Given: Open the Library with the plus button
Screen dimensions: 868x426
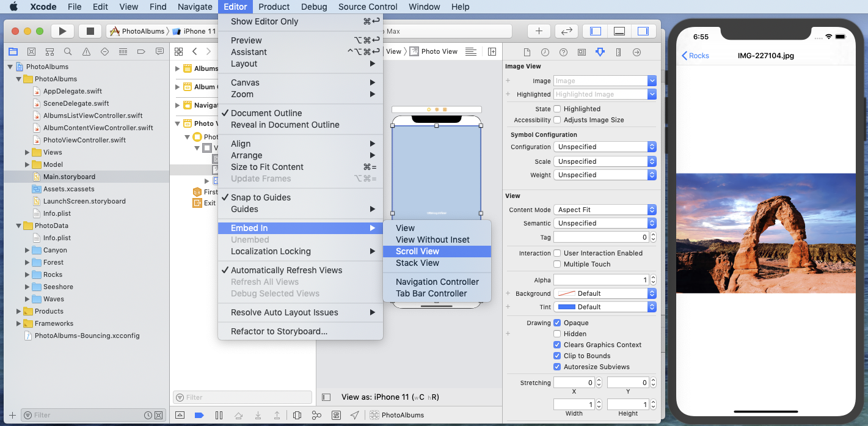Looking at the screenshot, I should click(539, 31).
